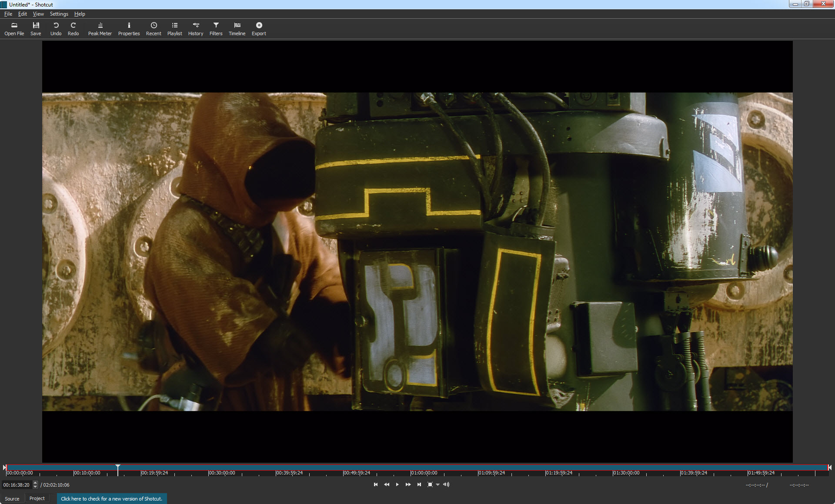Click the out-point marker at scrub bar end

click(830, 468)
